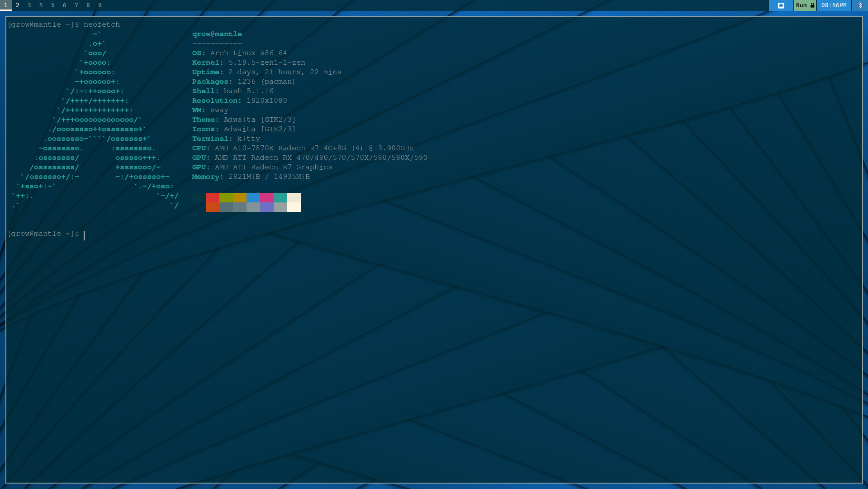Click the 08:46PM clock
The width and height of the screenshot is (868, 489).
[834, 5]
